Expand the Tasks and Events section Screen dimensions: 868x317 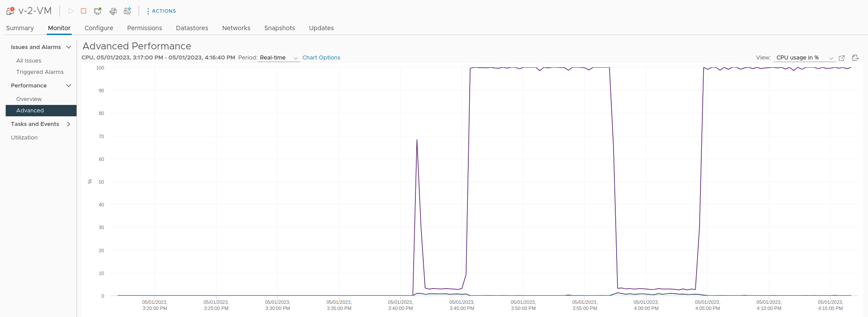click(x=69, y=124)
